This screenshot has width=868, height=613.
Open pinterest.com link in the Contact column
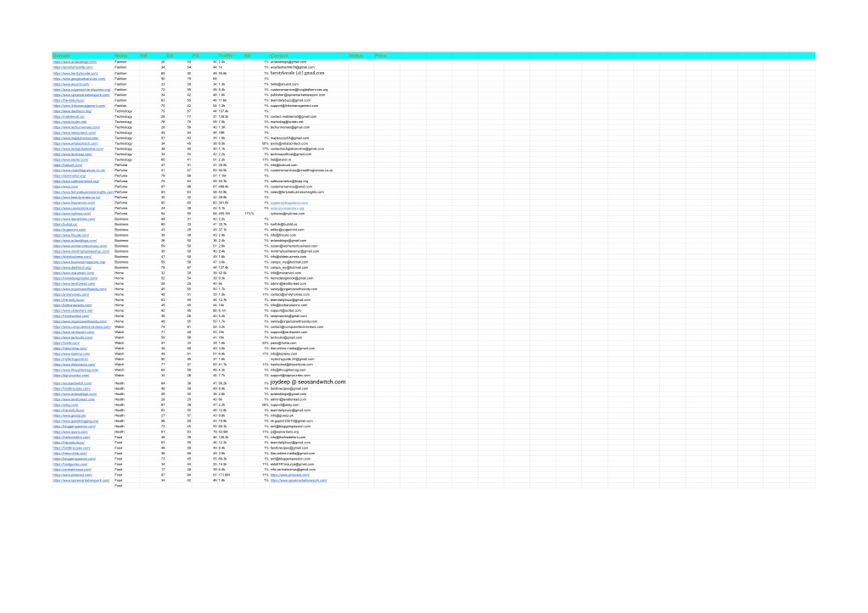pos(290,476)
